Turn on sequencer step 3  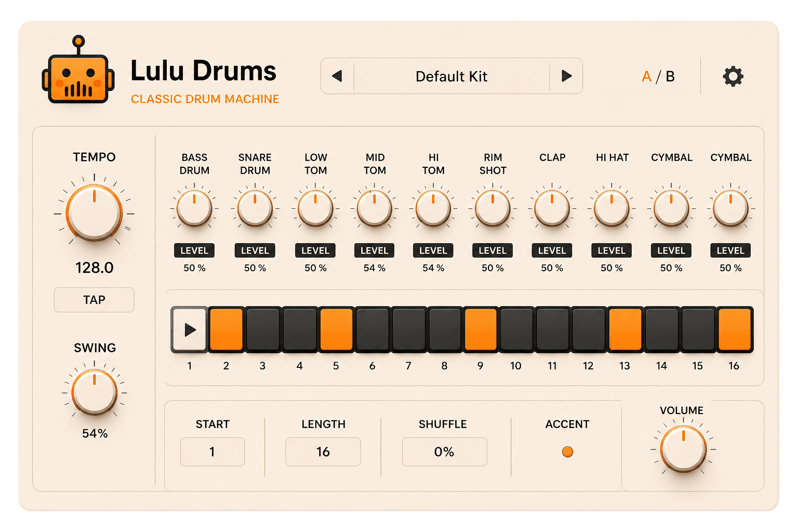(x=263, y=329)
